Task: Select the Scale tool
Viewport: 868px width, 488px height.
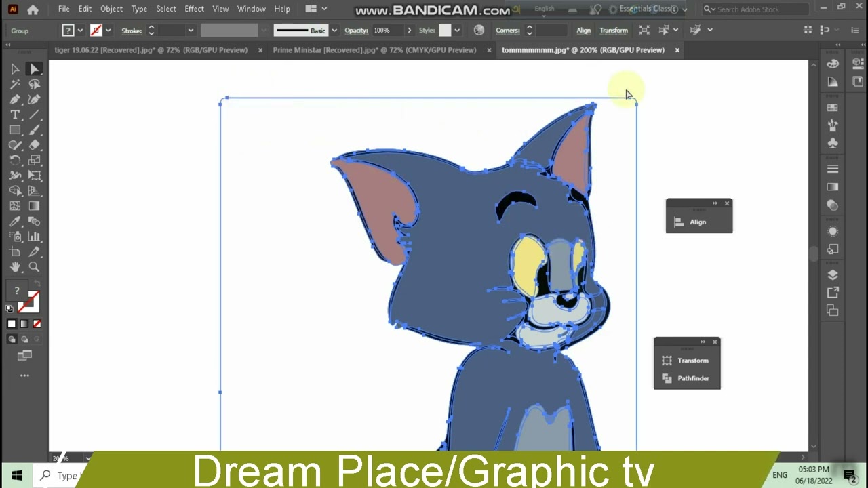Action: (x=34, y=161)
